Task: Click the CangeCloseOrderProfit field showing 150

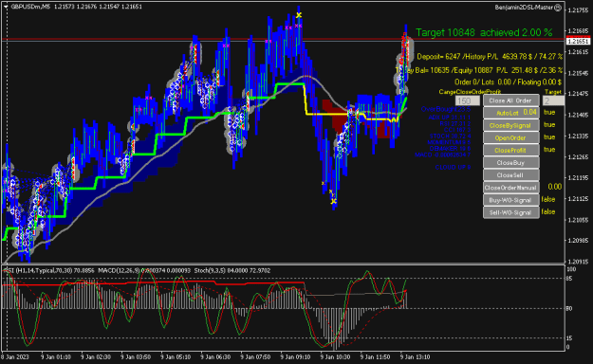Action: click(x=468, y=100)
